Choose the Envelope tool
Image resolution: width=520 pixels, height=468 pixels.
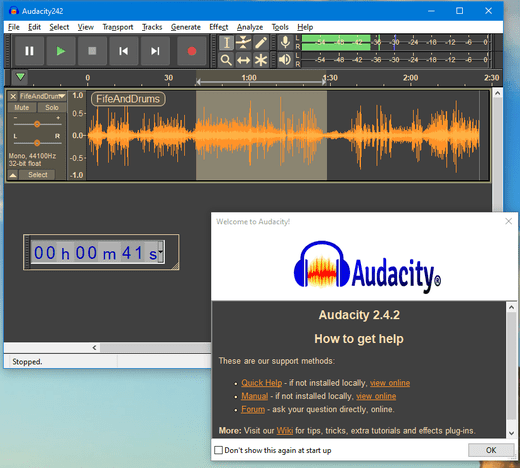(x=244, y=43)
